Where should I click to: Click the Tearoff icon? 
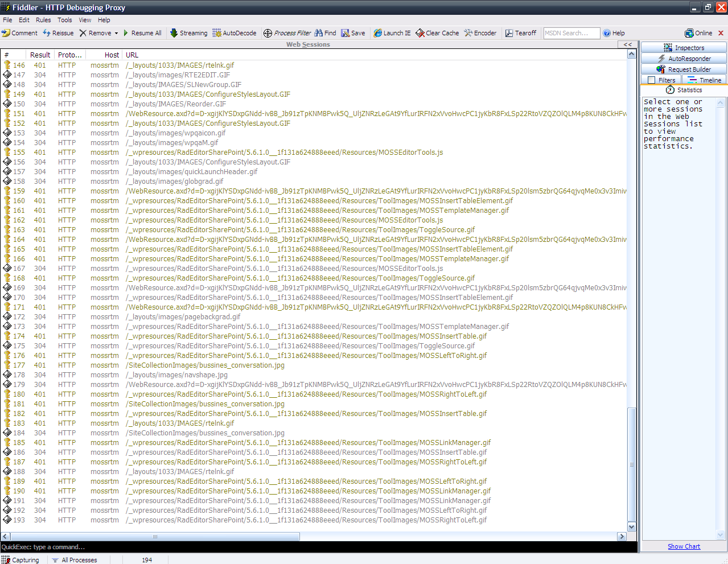(509, 33)
